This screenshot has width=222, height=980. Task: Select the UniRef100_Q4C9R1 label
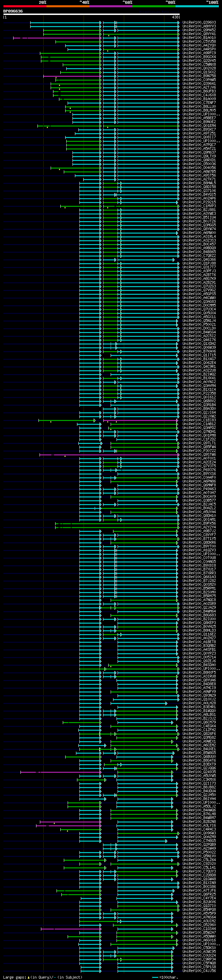pos(199,366)
